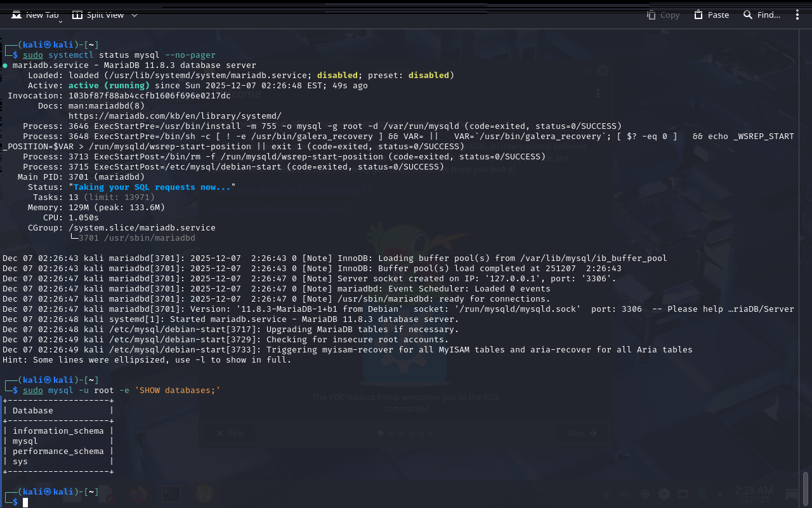Open the Find search bar
Image resolution: width=812 pixels, height=508 pixels.
[x=761, y=15]
